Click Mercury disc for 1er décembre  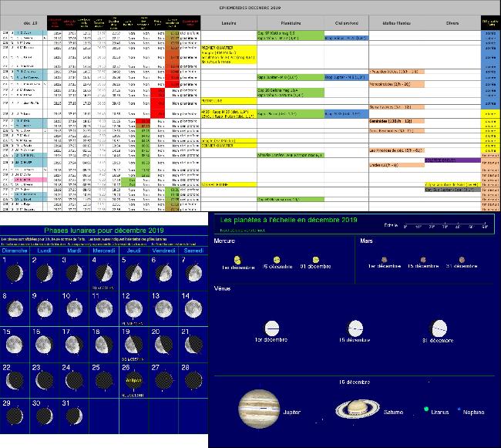tap(237, 260)
